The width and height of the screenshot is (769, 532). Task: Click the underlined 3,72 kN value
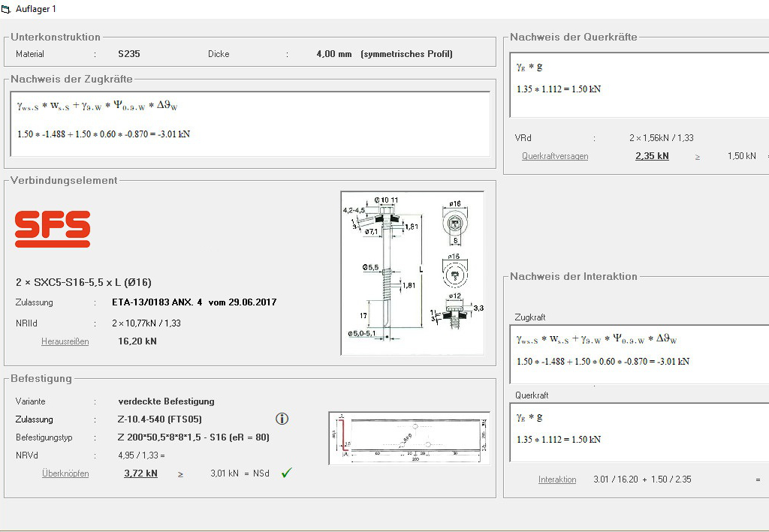[x=140, y=473]
